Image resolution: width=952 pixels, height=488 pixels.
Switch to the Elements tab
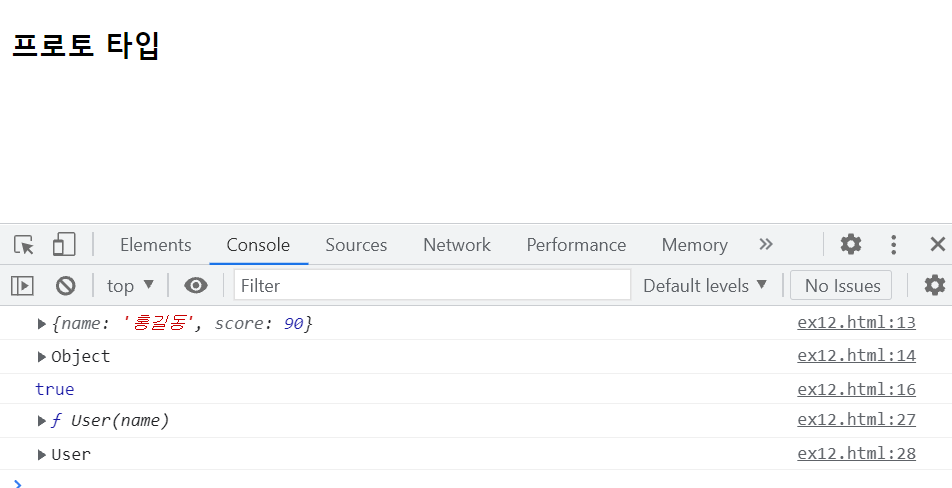pyautogui.click(x=155, y=245)
